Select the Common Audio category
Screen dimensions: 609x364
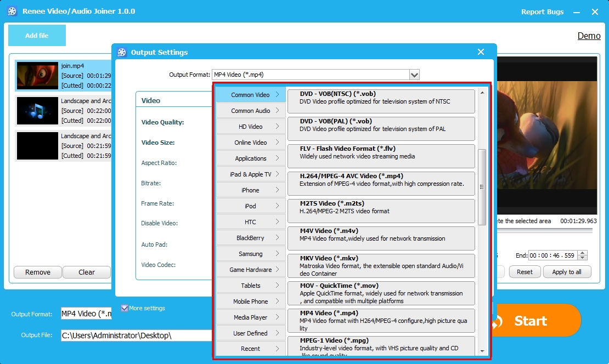[x=251, y=111]
